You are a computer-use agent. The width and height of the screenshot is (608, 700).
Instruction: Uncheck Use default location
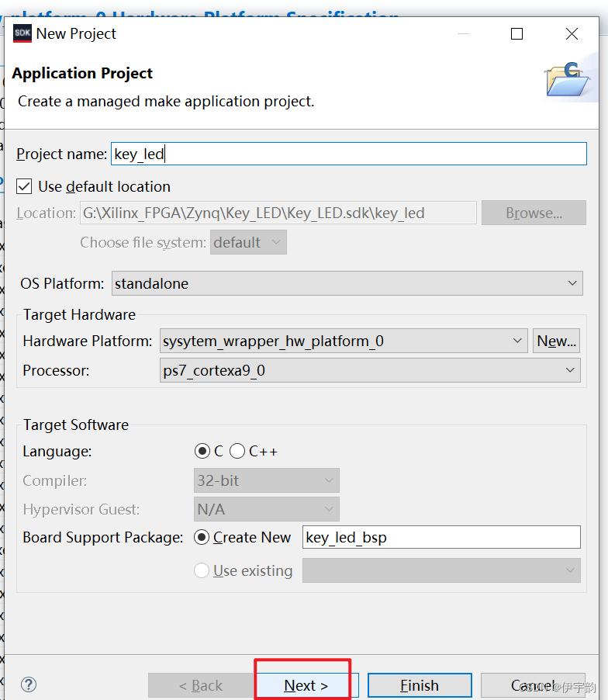pyautogui.click(x=24, y=186)
